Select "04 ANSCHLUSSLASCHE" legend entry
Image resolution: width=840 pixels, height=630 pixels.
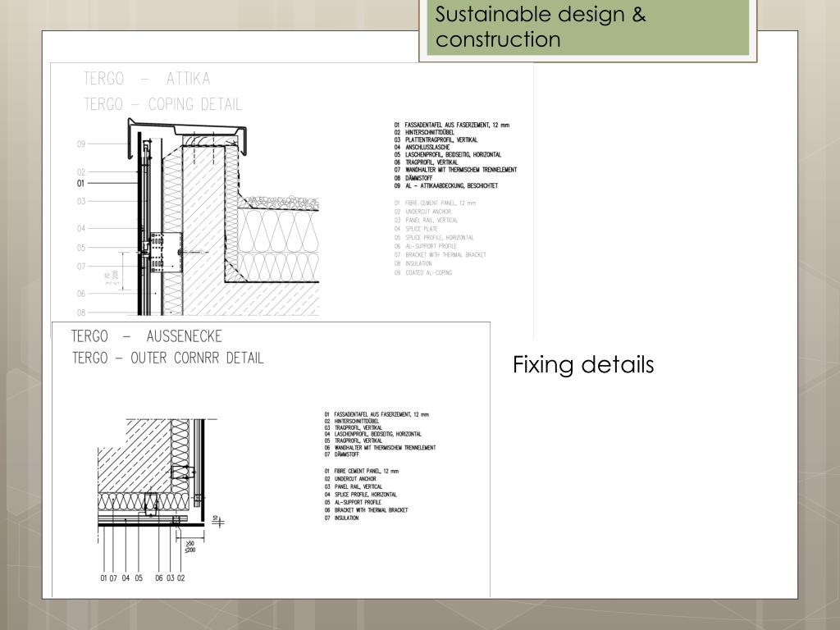coord(422,148)
